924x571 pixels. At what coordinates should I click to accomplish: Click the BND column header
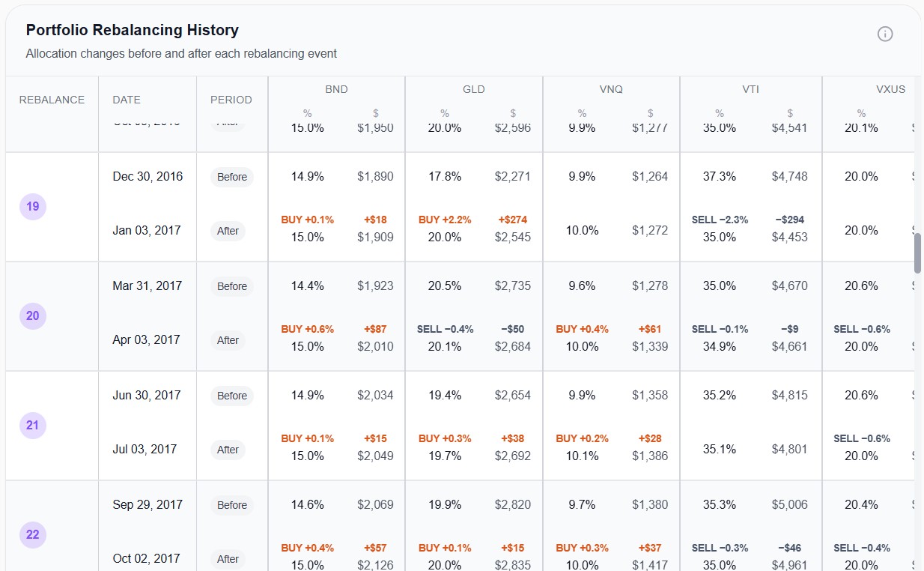click(336, 88)
